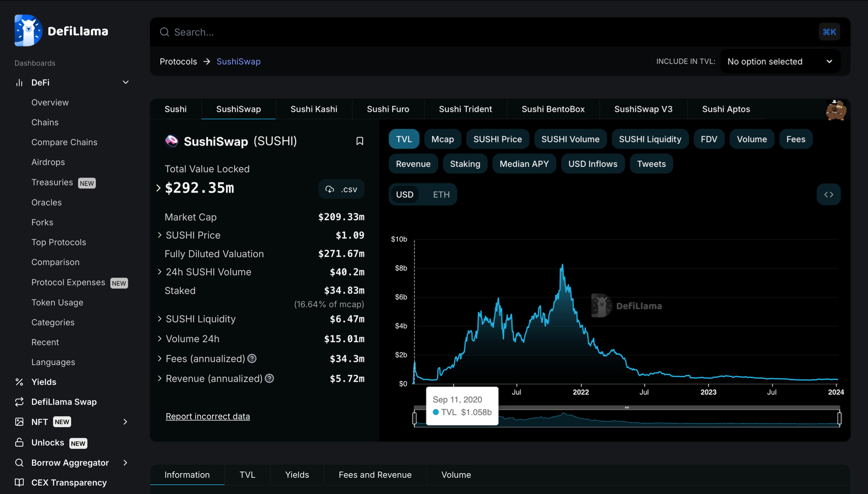Enable Tweets on the chart
Image resolution: width=868 pixels, height=494 pixels.
click(x=651, y=164)
